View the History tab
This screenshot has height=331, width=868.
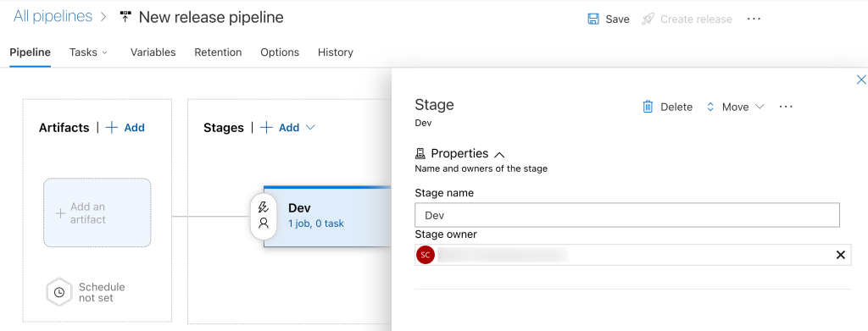tap(336, 52)
